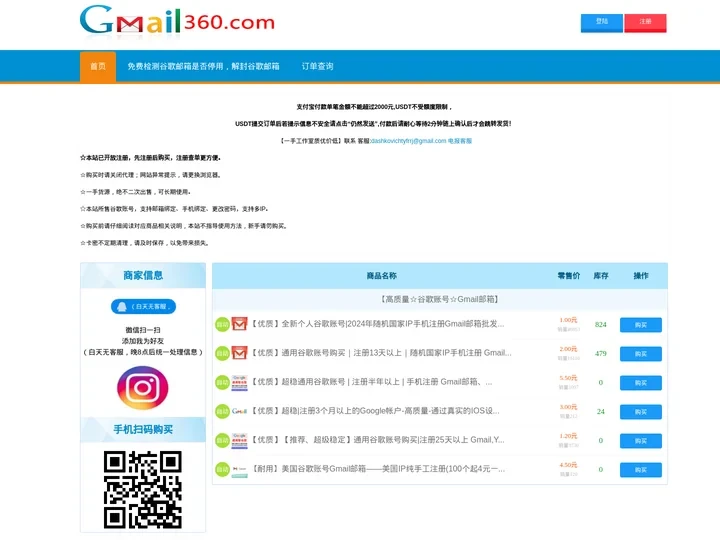This screenshot has width=720, height=540.
Task: Click green auto-delivery badge for 2.00元 product
Action: 222,354
